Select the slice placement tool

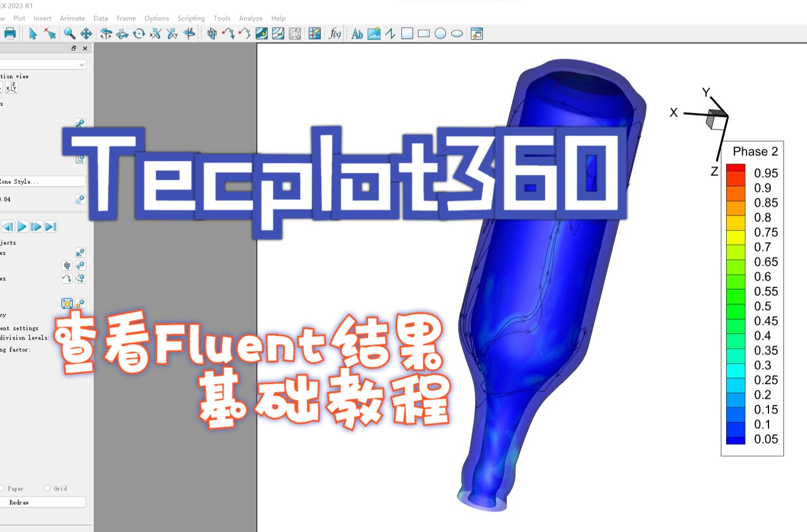[212, 34]
